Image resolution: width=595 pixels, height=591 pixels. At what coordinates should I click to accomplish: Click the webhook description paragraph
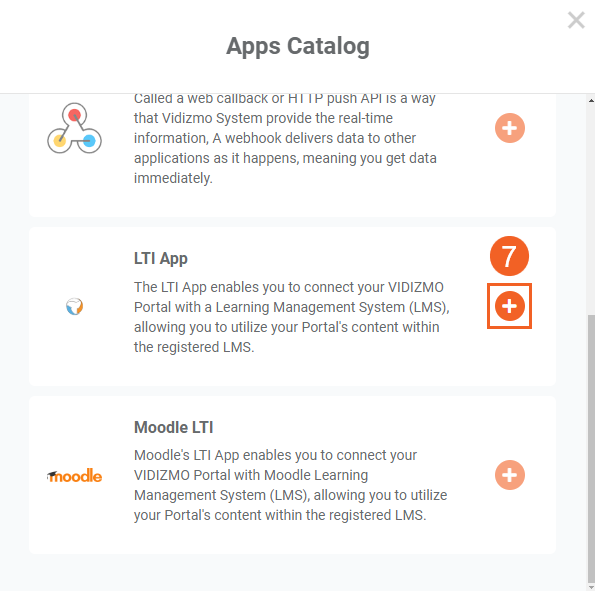pos(285,138)
